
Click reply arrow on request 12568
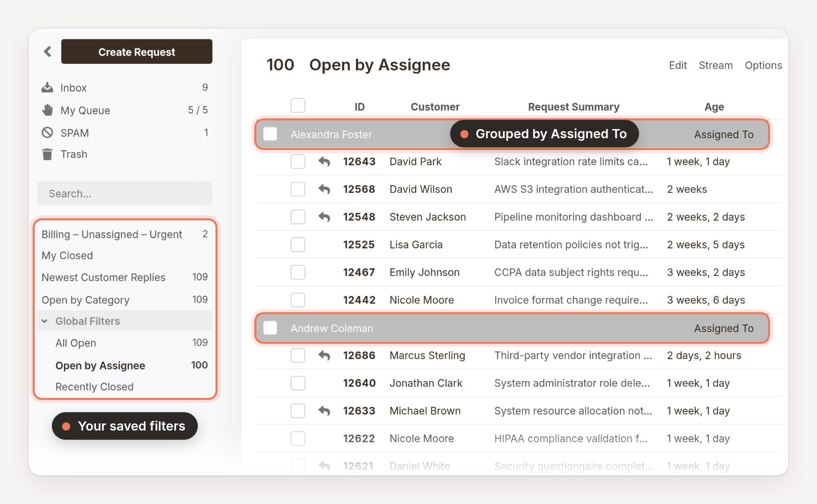pyautogui.click(x=324, y=189)
